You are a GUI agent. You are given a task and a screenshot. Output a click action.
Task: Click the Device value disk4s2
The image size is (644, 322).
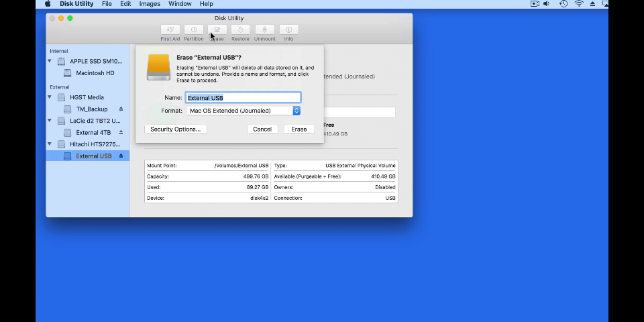coord(259,198)
